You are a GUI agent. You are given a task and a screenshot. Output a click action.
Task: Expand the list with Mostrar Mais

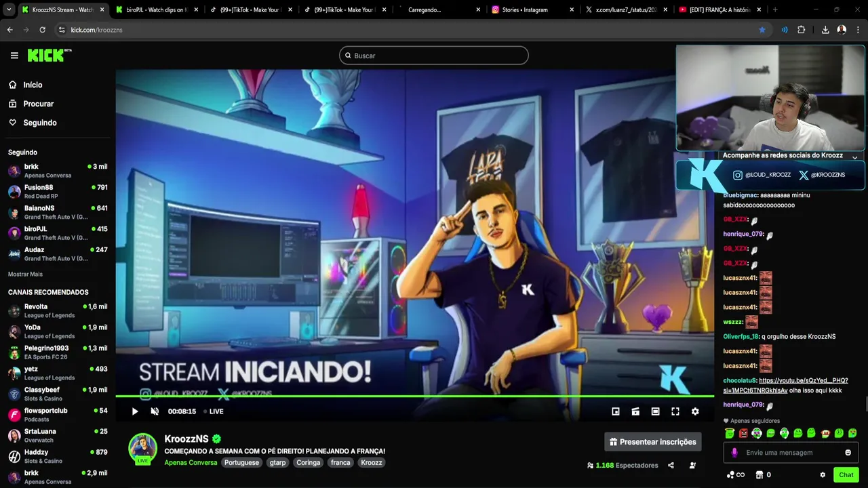click(25, 274)
